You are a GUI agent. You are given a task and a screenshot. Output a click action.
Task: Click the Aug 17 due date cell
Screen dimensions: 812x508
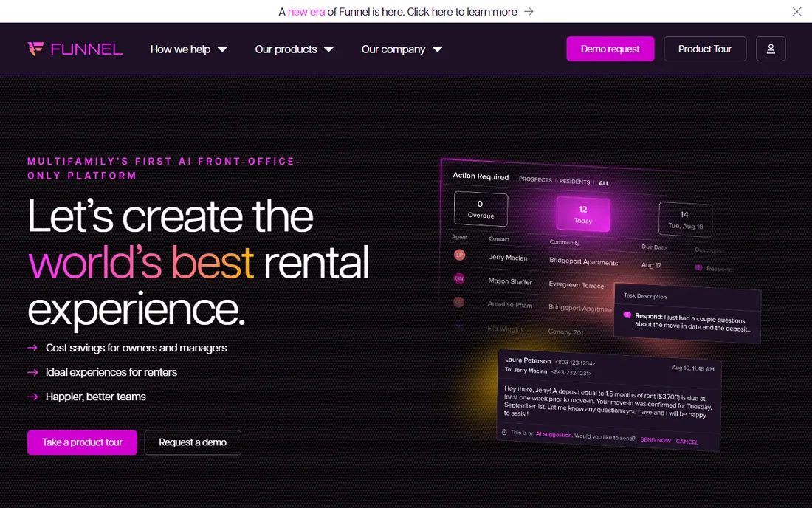[651, 265]
